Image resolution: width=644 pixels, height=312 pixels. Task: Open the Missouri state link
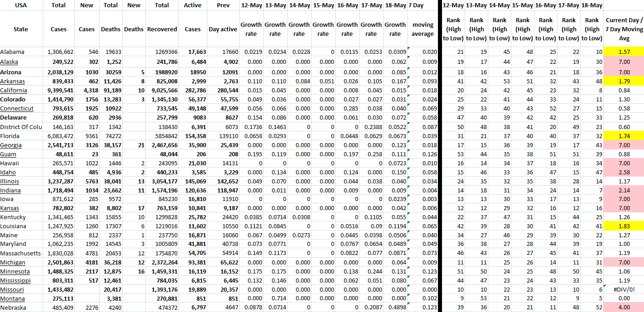pos(12,290)
